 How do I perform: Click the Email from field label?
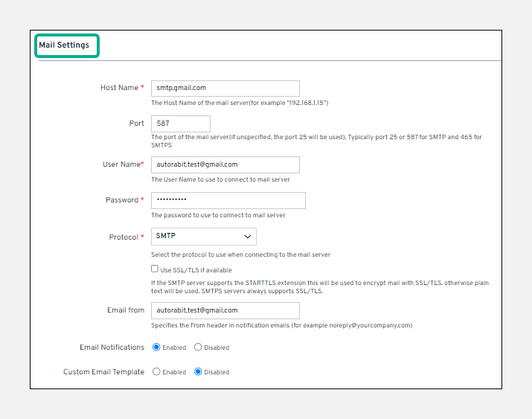coord(126,310)
